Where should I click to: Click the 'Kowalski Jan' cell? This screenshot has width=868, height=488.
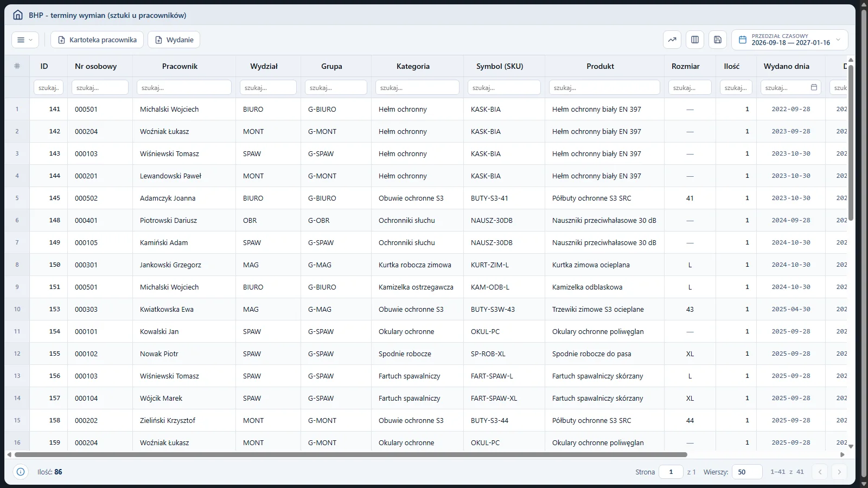(x=184, y=331)
